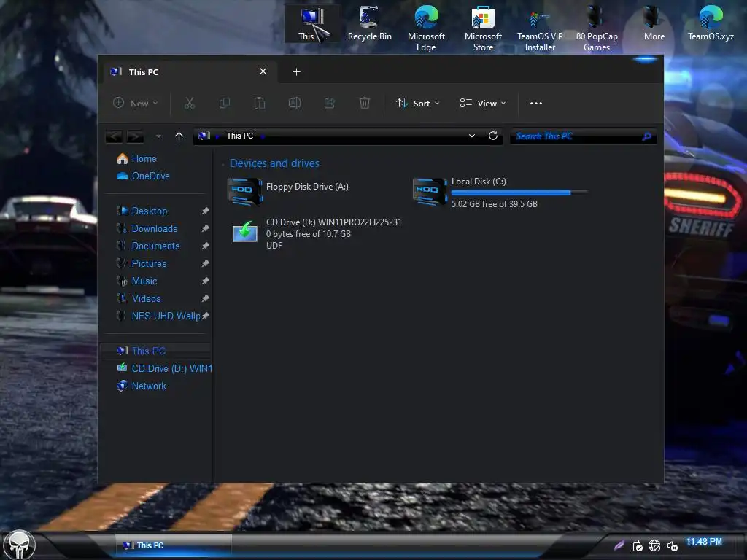
Task: Open Recycle Bin on the desktop
Action: pos(369,23)
